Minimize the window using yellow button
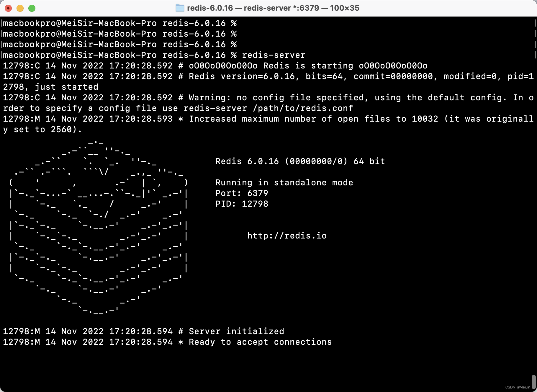The width and height of the screenshot is (537, 392). tap(20, 8)
